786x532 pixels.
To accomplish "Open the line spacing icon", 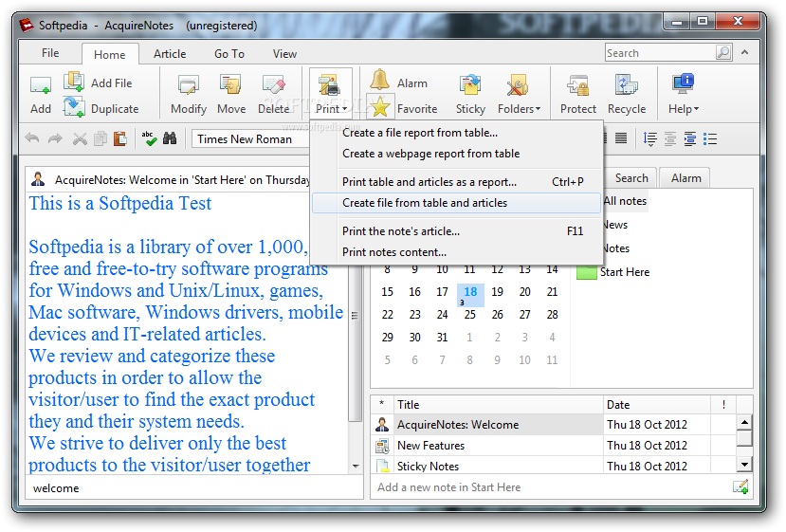I will coord(649,138).
